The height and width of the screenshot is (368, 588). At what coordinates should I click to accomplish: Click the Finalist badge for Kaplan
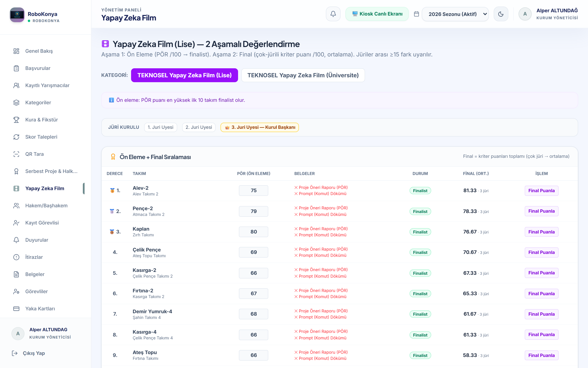[x=420, y=232]
